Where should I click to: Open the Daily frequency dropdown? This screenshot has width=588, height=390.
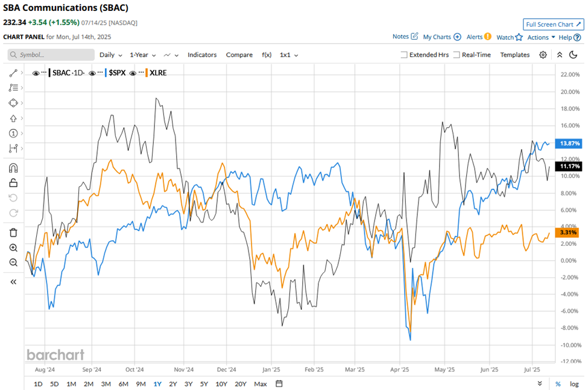tap(111, 55)
